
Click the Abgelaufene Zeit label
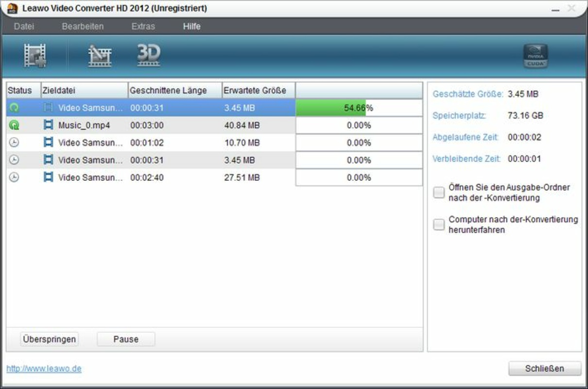coord(466,137)
